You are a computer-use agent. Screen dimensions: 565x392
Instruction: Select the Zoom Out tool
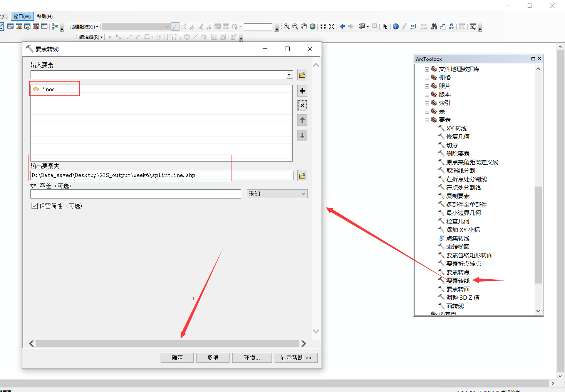[x=295, y=27]
